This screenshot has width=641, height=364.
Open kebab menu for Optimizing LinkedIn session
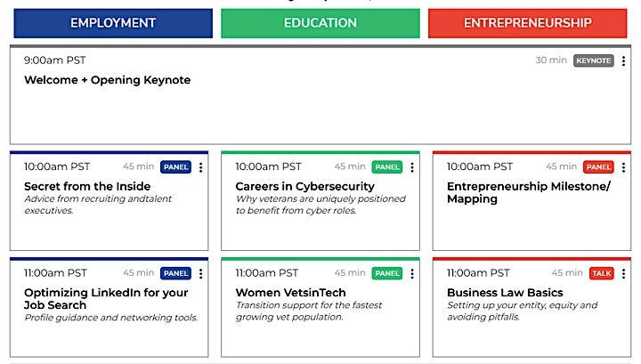click(200, 274)
